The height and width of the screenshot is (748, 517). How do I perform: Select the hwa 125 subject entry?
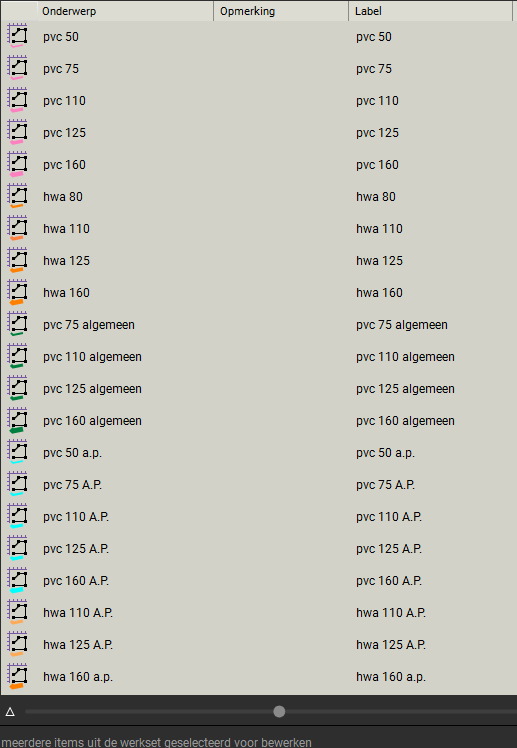click(66, 260)
